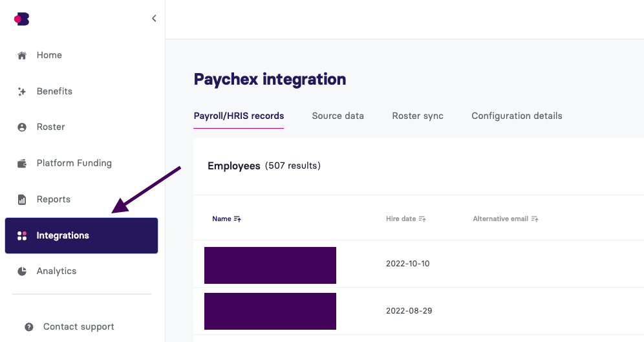This screenshot has width=644, height=342.
Task: Click sort icon beside Alternative email
Action: pyautogui.click(x=535, y=219)
